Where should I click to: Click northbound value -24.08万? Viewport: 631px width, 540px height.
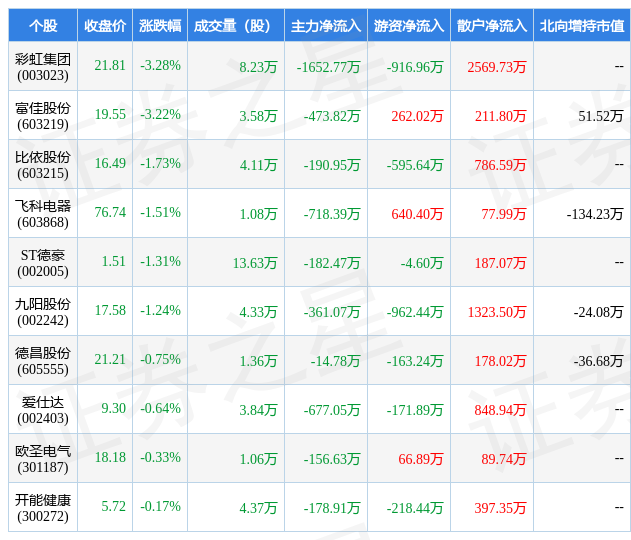coord(598,312)
